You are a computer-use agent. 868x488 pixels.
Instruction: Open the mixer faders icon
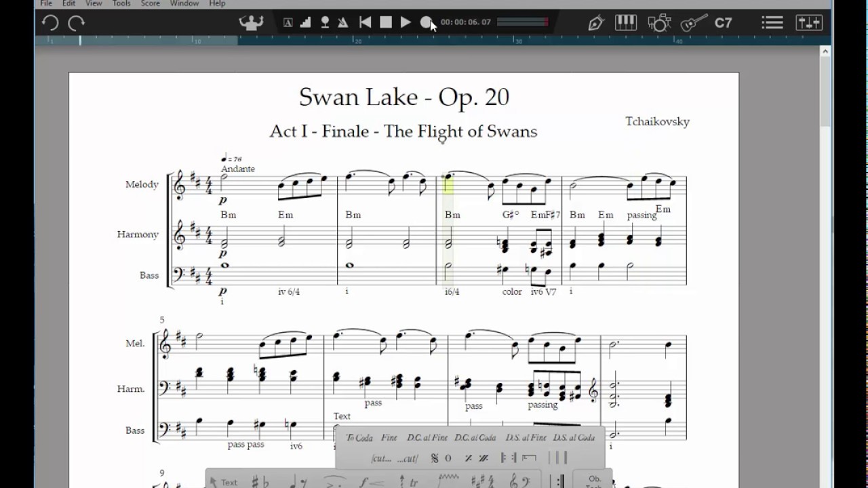pyautogui.click(x=809, y=23)
